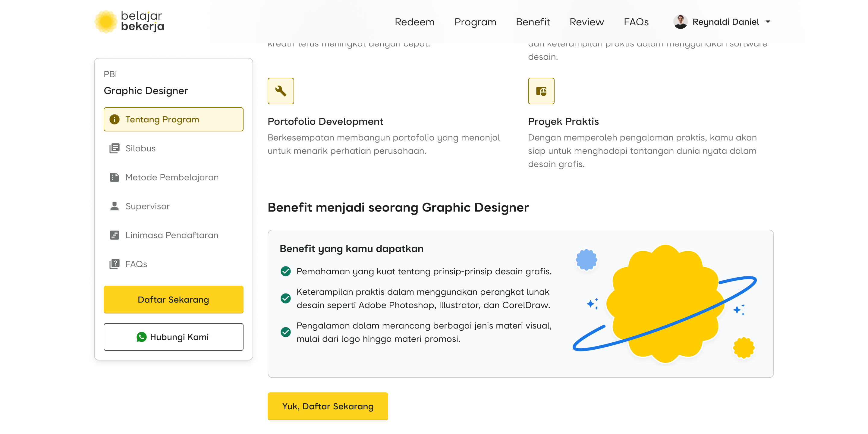The height and width of the screenshot is (434, 868).
Task: Click the Metode Pembelajaran document icon
Action: 114,177
